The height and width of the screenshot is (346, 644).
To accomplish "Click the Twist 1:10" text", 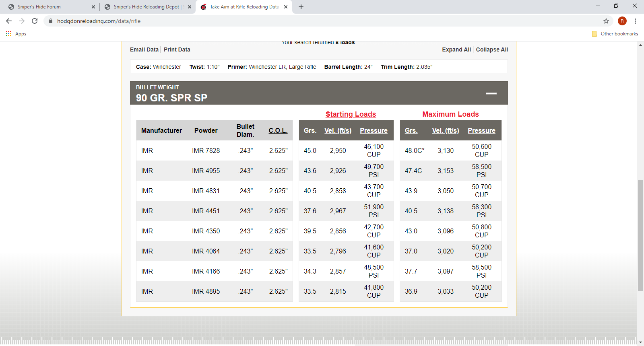I will point(204,67).
